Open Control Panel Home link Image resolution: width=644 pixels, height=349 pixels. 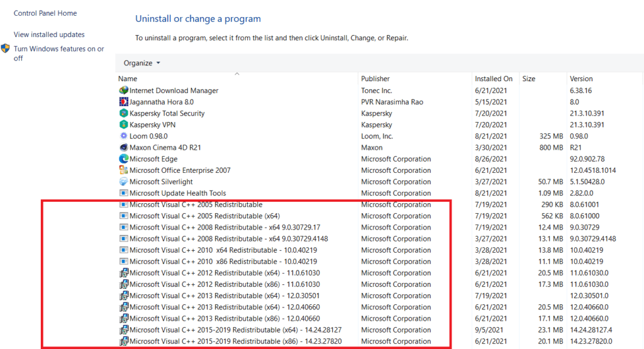pyautogui.click(x=45, y=13)
